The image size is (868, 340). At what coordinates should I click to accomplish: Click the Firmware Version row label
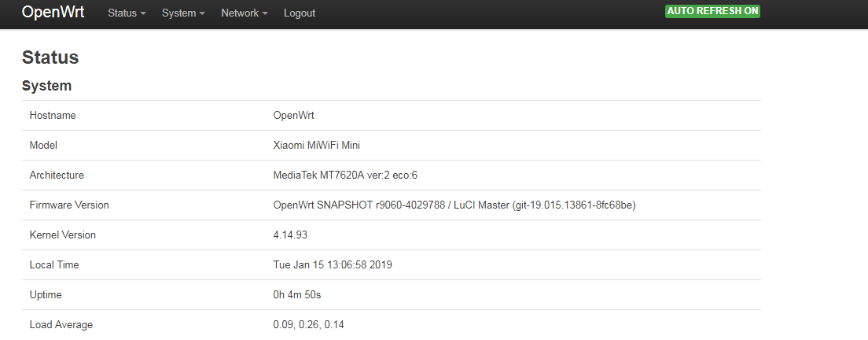click(69, 205)
